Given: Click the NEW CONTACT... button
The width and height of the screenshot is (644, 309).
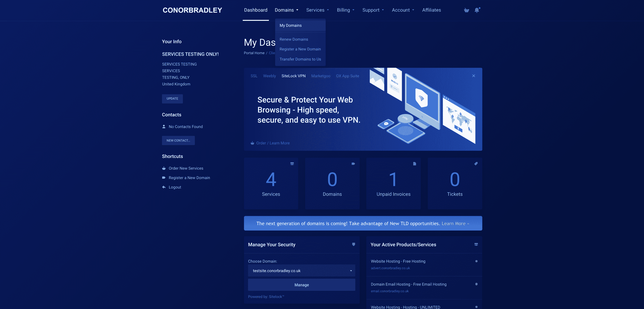Looking at the screenshot, I should (x=178, y=140).
